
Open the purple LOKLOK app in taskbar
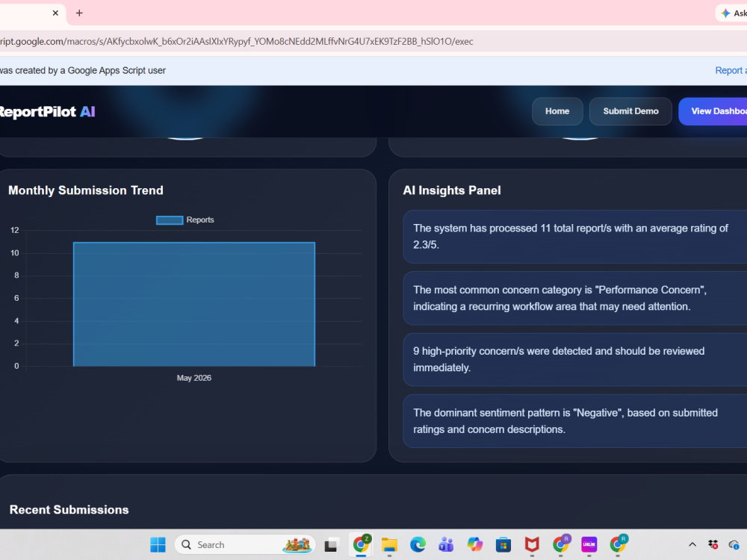click(589, 544)
